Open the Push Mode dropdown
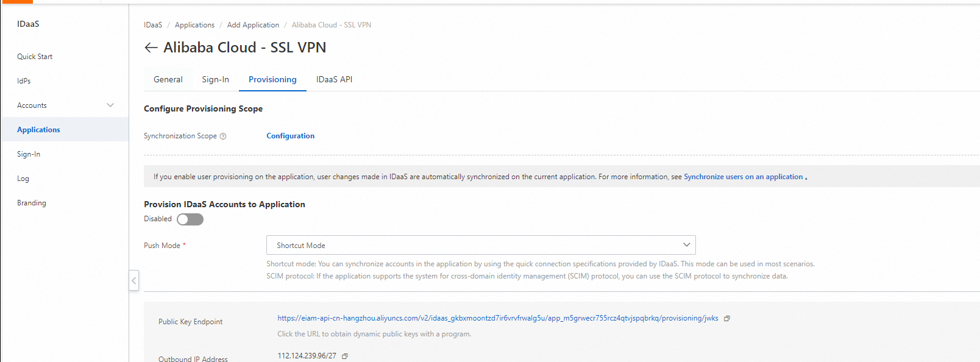The height and width of the screenshot is (362, 980). coord(481,245)
